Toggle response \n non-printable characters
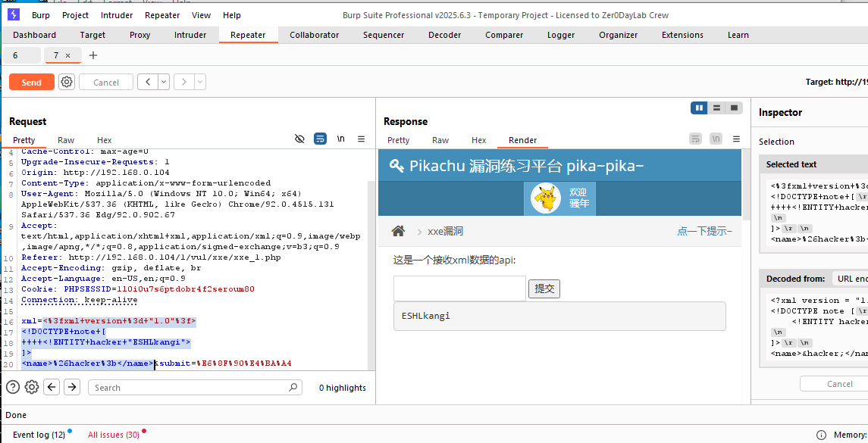Viewport: 868px width, 443px height. [x=716, y=139]
